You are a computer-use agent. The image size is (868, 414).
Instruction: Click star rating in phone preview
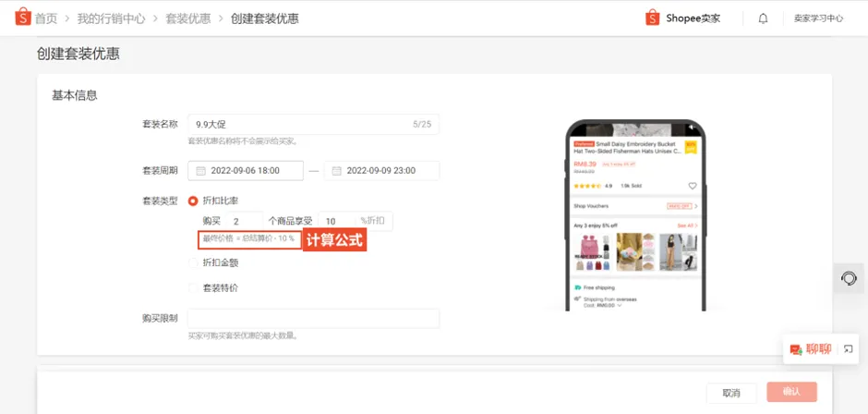point(587,187)
